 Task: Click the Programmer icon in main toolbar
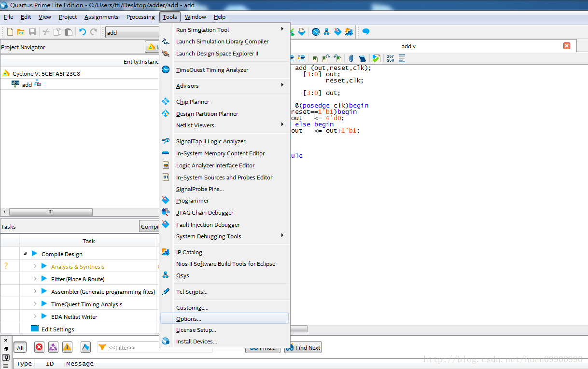[x=338, y=32]
